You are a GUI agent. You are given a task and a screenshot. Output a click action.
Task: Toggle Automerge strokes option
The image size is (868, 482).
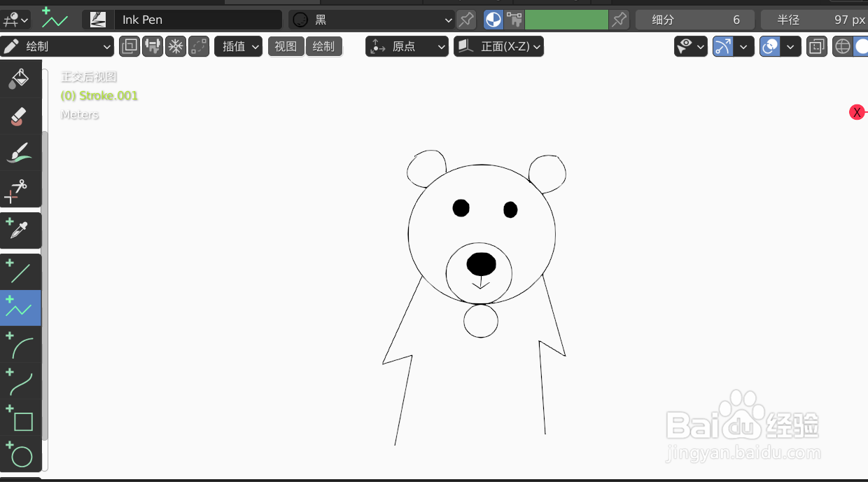coord(199,47)
